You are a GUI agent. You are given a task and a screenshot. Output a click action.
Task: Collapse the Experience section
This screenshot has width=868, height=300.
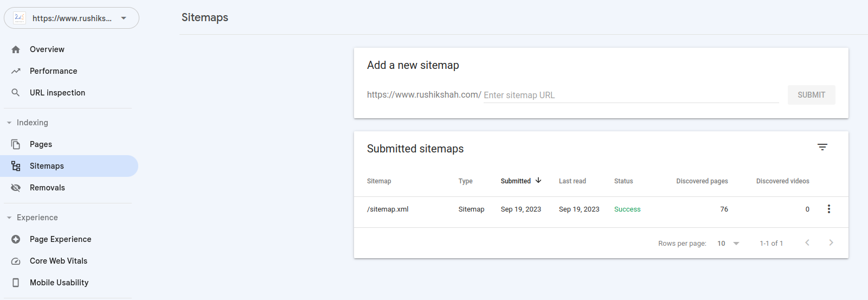click(x=9, y=218)
